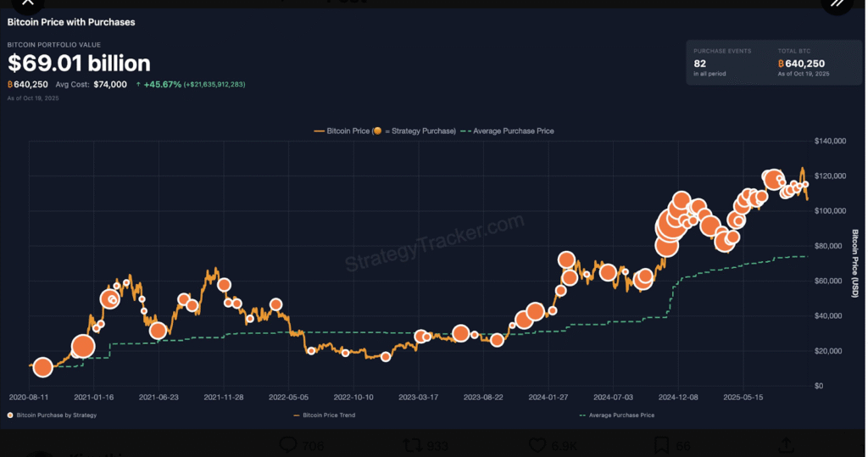Click the $69.01 billion portfolio value
The width and height of the screenshot is (868, 457).
(79, 64)
